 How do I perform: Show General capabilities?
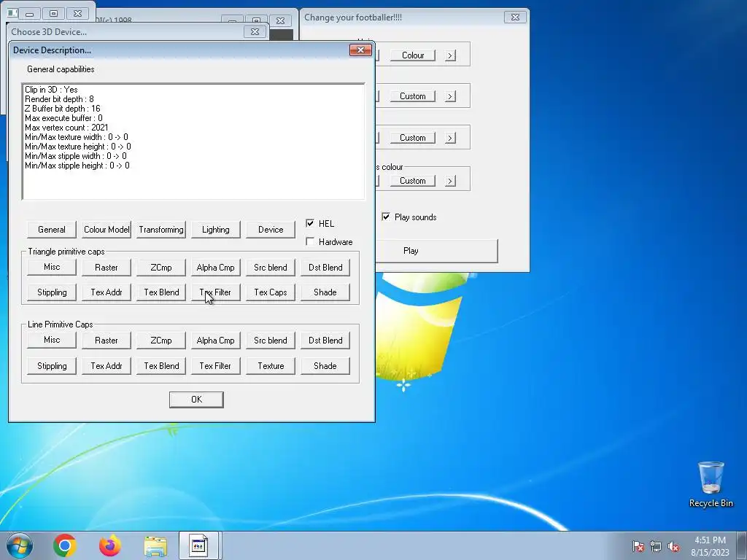52,230
